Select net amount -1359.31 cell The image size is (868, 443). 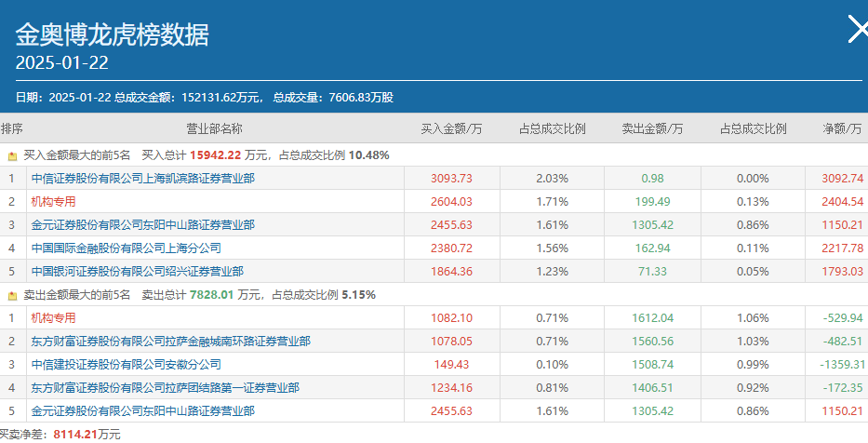coord(837,365)
